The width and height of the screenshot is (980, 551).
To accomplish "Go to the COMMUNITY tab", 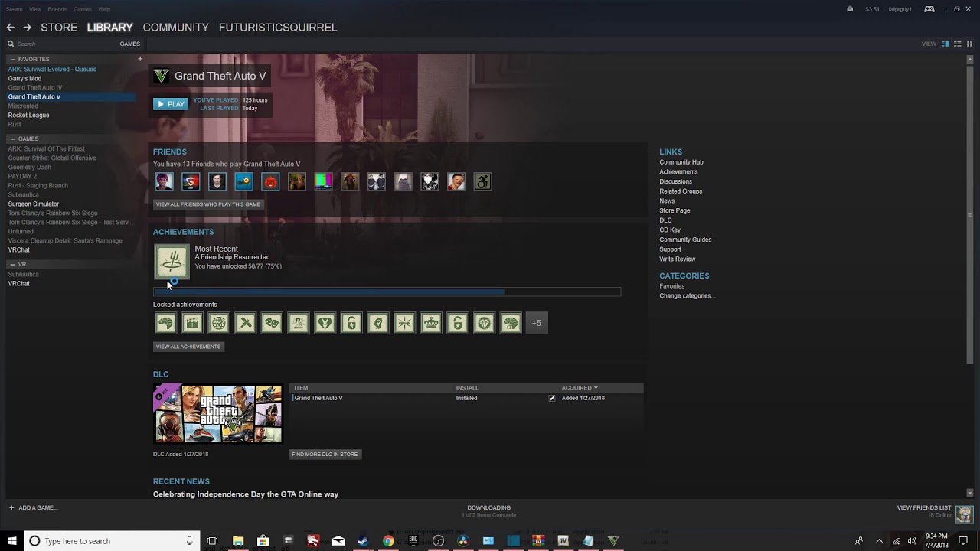I will tap(176, 28).
